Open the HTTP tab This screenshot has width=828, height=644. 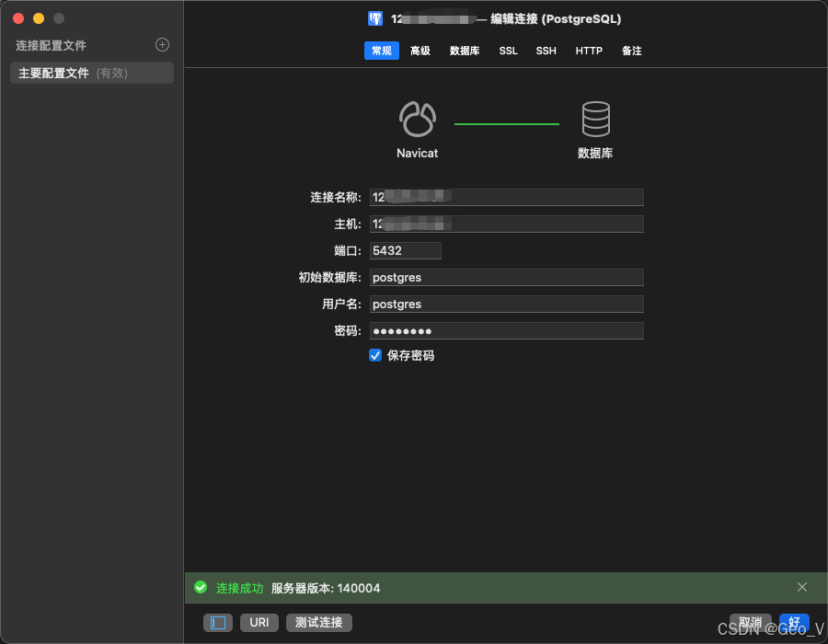tap(589, 51)
